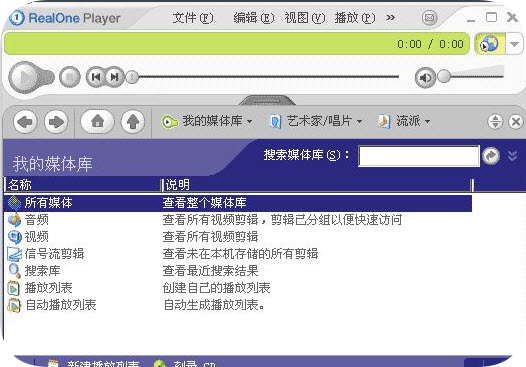This screenshot has width=526, height=367.
Task: Select the 视频 library item
Action: click(x=37, y=237)
